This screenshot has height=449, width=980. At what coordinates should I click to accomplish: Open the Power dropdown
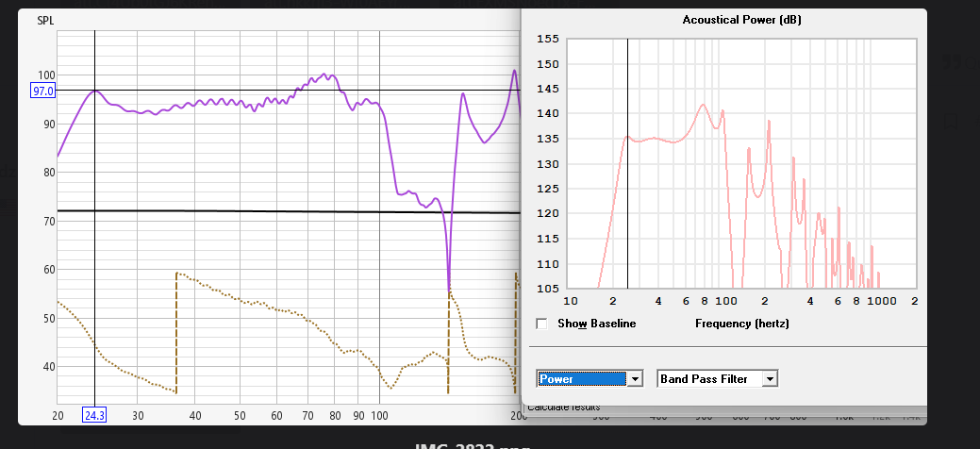pos(590,379)
